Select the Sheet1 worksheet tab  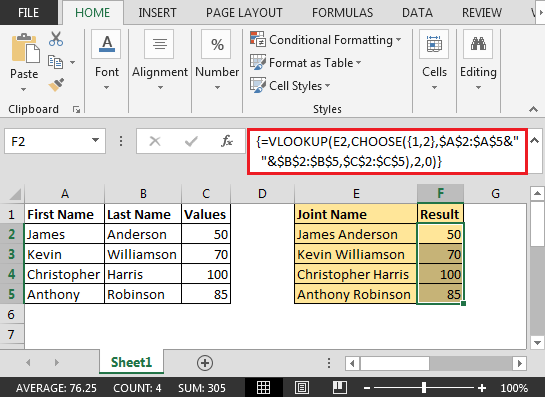tap(131, 362)
